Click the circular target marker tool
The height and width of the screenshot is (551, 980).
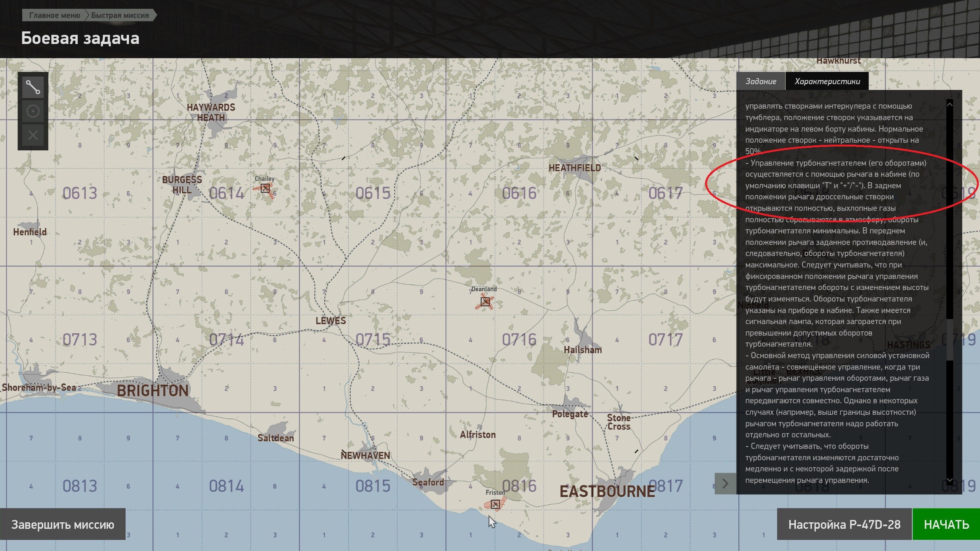click(x=33, y=111)
